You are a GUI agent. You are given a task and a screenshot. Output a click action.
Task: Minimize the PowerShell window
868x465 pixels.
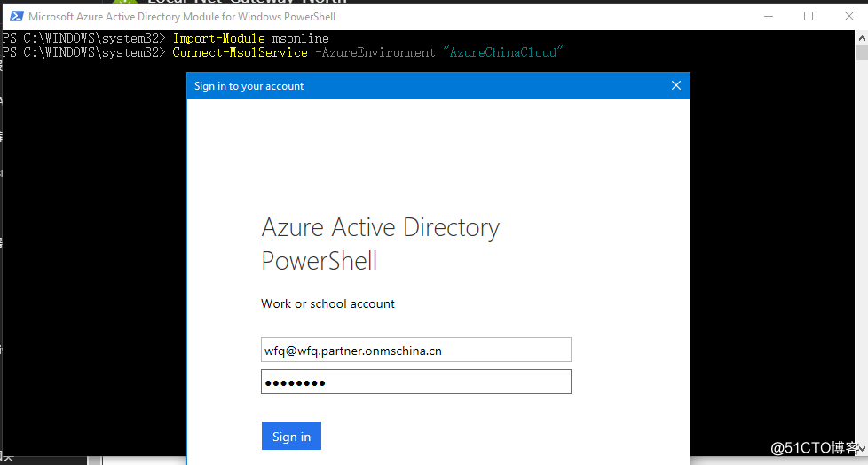[769, 16]
